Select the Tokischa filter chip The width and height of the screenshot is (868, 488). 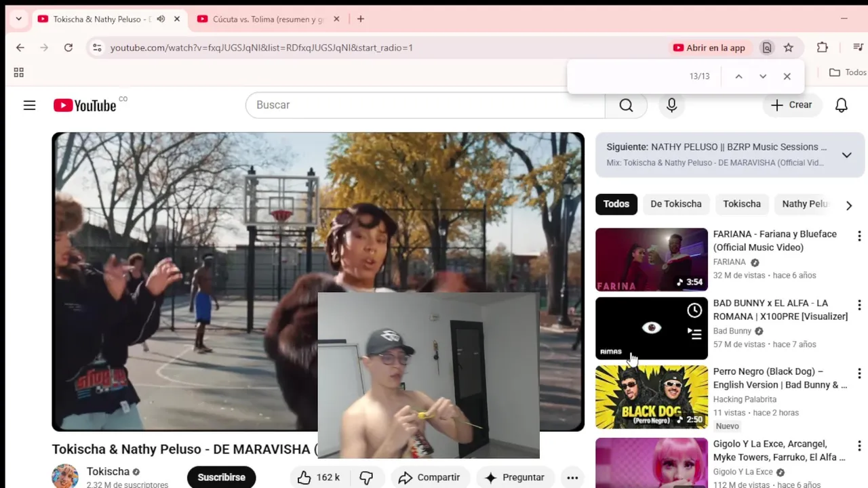click(x=742, y=204)
